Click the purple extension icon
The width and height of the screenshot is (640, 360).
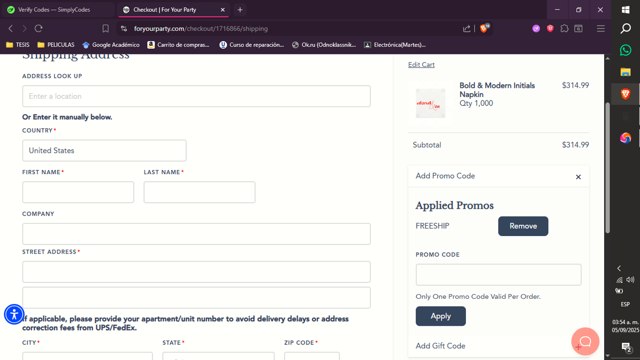(x=536, y=29)
